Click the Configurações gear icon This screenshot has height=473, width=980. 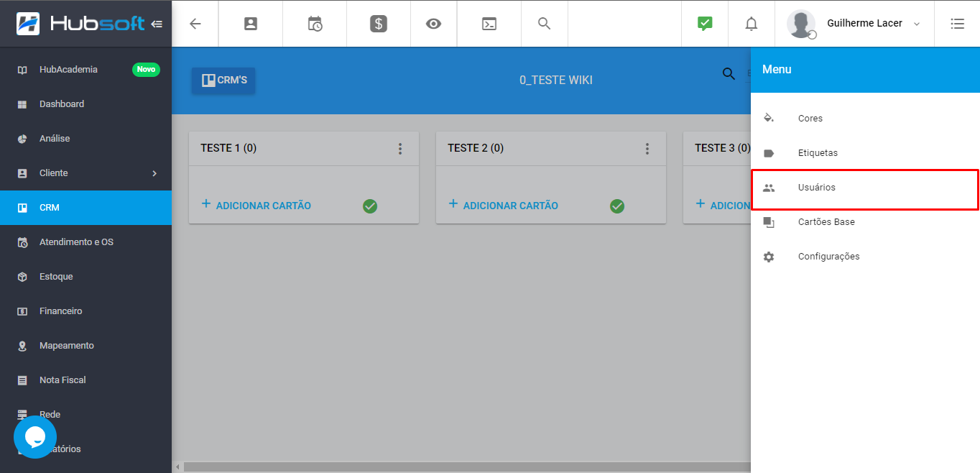pos(769,257)
